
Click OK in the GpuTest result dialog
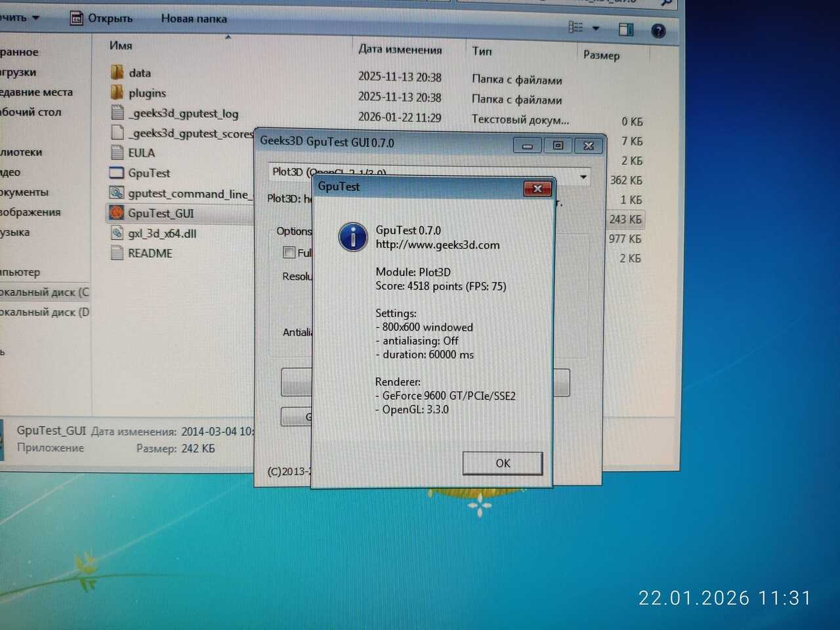tap(503, 463)
